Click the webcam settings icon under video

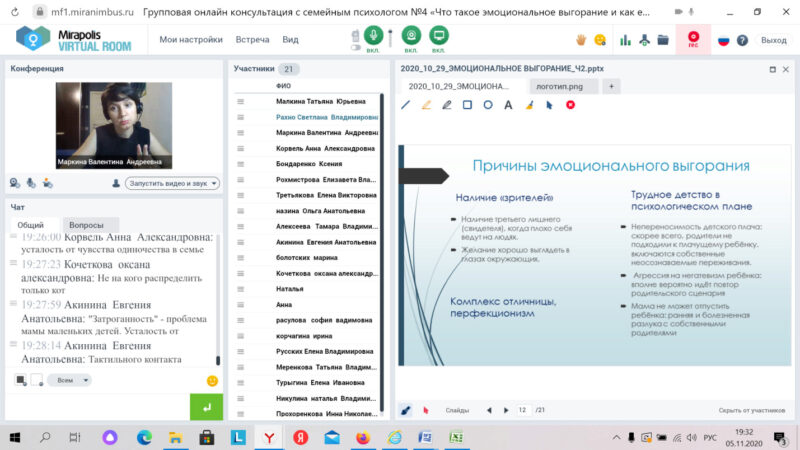coord(15,183)
